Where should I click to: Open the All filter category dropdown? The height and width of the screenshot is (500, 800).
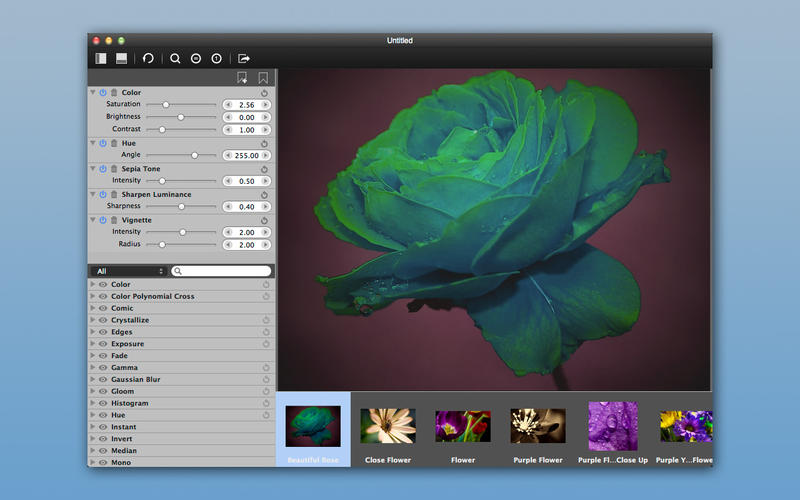129,271
